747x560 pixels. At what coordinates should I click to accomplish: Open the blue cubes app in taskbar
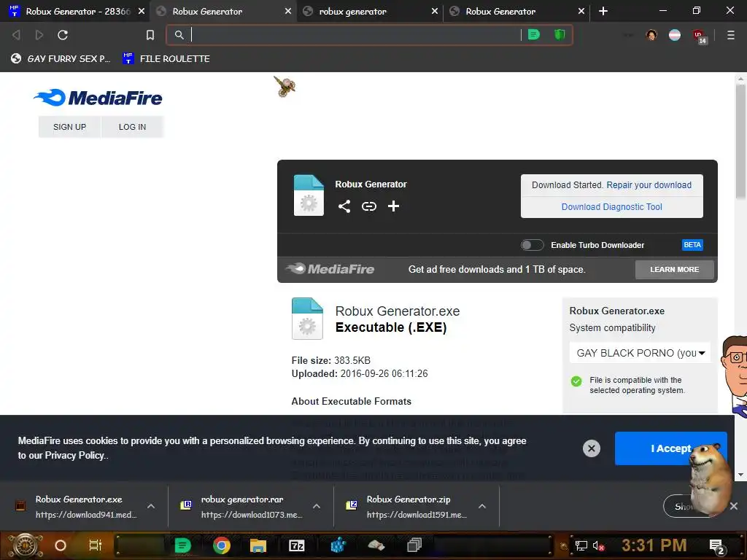pyautogui.click(x=338, y=545)
